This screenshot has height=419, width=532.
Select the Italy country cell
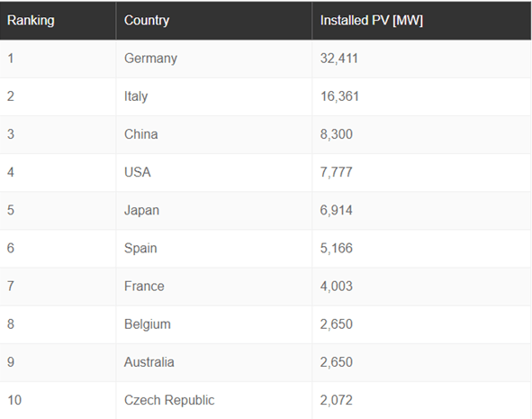pos(213,96)
